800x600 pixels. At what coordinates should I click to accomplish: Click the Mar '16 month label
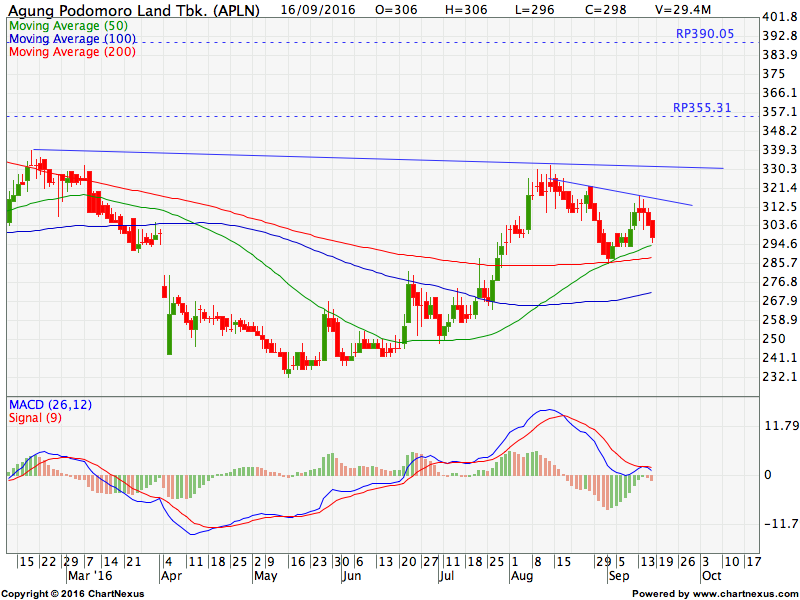point(89,576)
